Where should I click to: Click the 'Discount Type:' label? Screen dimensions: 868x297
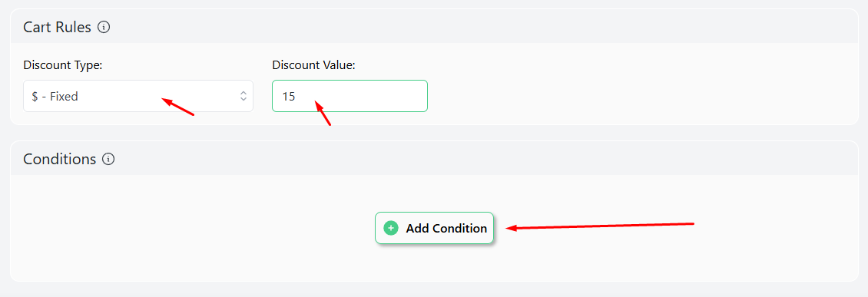point(63,65)
